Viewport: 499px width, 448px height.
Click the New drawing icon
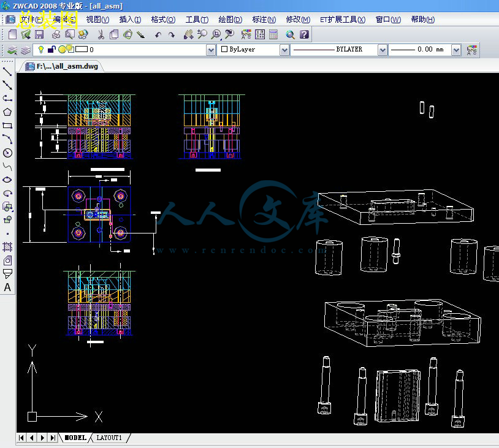12,34
